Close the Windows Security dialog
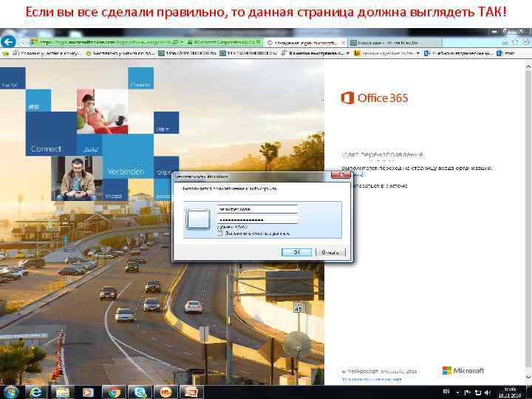Viewport: 532px width, 399px height. pyautogui.click(x=341, y=175)
